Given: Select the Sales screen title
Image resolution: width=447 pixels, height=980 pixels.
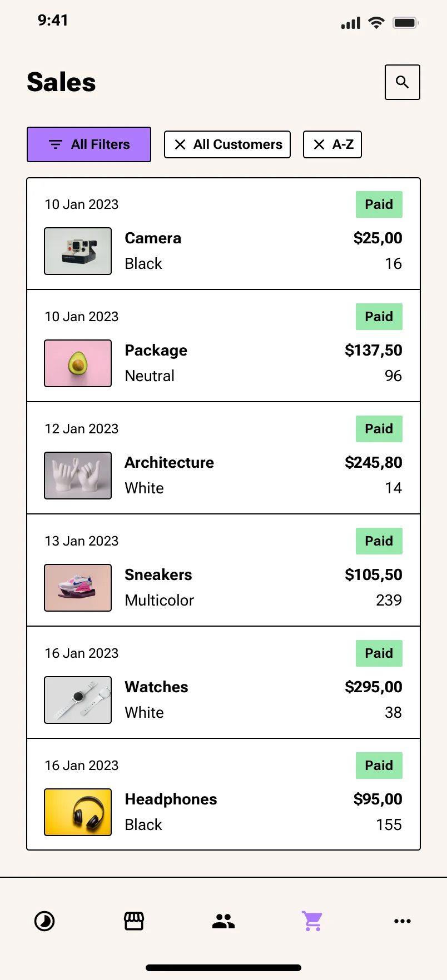Looking at the screenshot, I should (61, 82).
